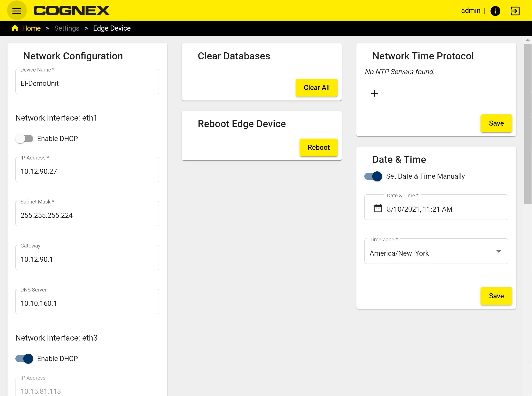Add an NTP server with plus icon
532x396 pixels.
[x=374, y=93]
